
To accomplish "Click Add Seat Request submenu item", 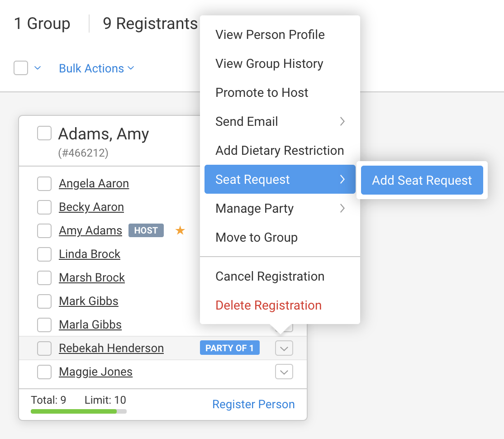I will 422,180.
